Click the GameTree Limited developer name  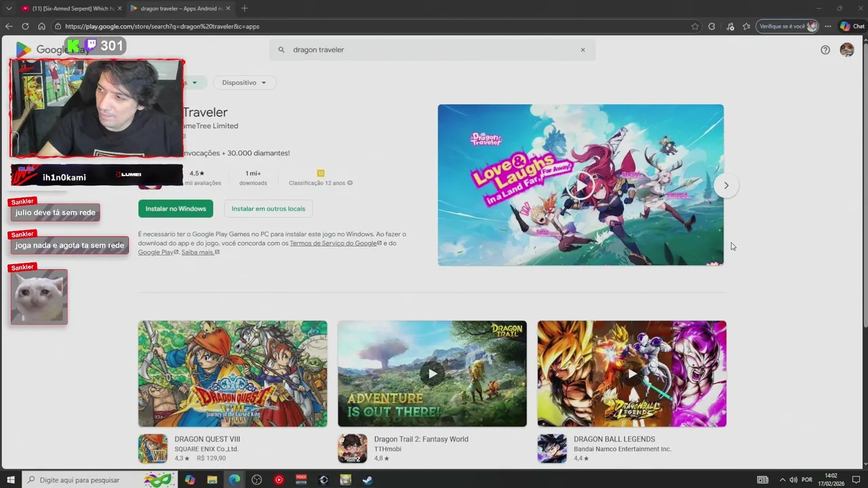210,126
